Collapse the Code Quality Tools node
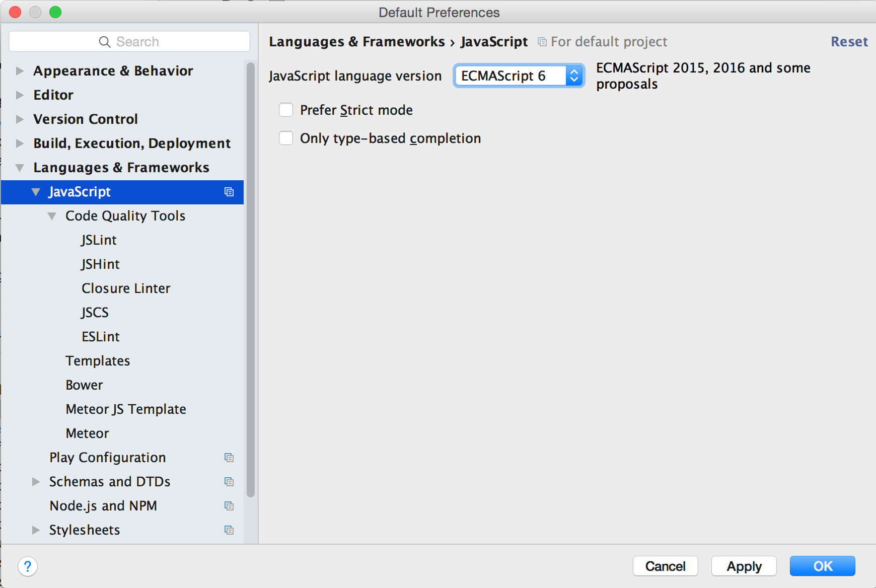Image resolution: width=876 pixels, height=588 pixels. click(52, 216)
